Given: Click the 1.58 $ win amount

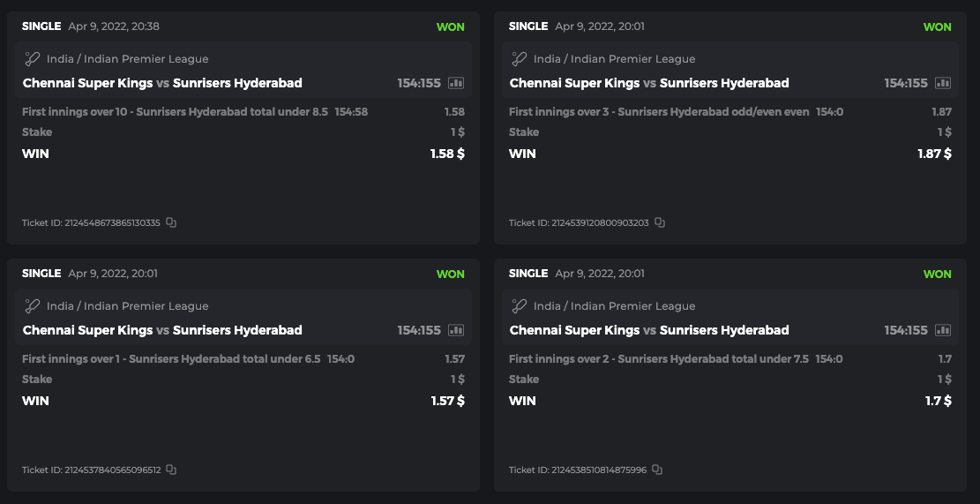Looking at the screenshot, I should pos(446,154).
